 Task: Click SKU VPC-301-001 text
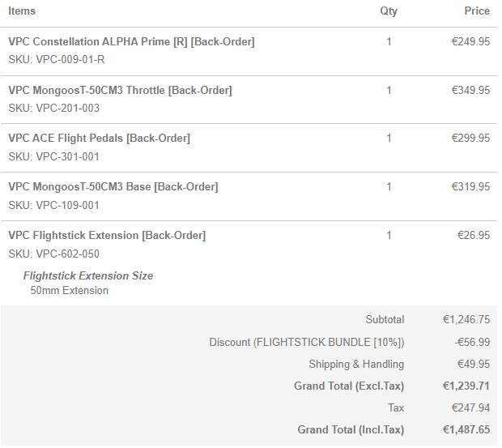54,157
